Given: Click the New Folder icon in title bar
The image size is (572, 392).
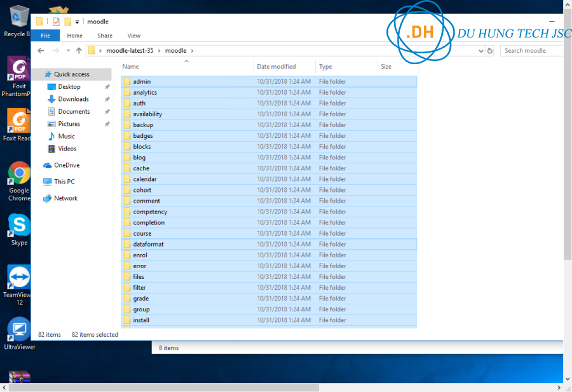Looking at the screenshot, I should [67, 22].
